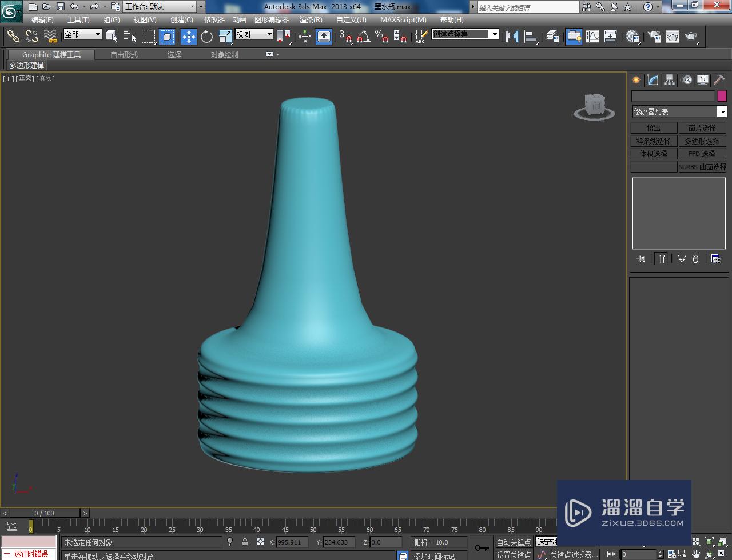
Task: Toggle 自动关键点 auto key mode
Action: point(514,542)
